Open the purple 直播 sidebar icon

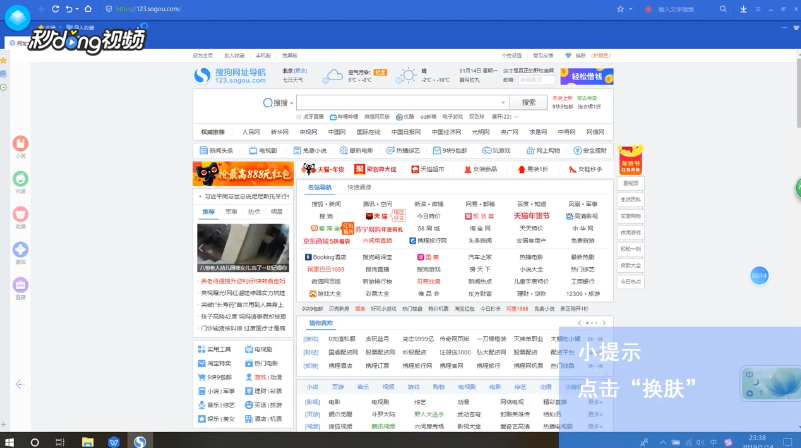coord(20,285)
